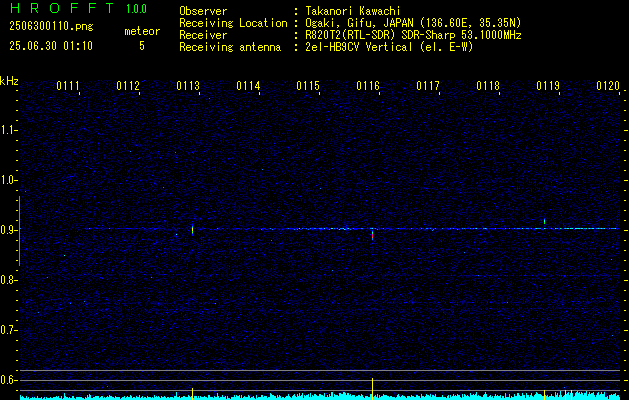
Task: Click the R820T2(RTL-SDR) SDR-Sharp 53.1000MHz text
Action: click(413, 35)
